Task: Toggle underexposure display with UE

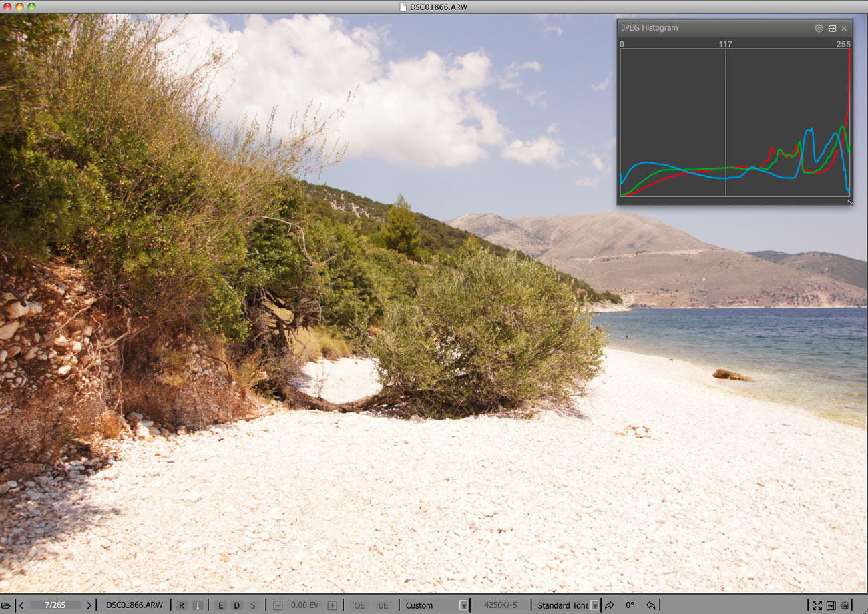Action: [383, 605]
